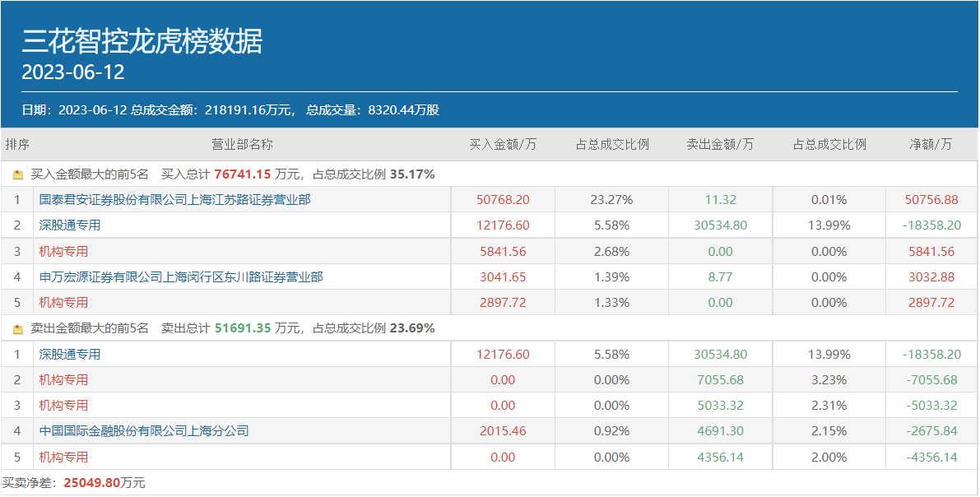Click 机构专用 ranked 5 in sell list
This screenshot has height=497, width=980.
(x=63, y=458)
